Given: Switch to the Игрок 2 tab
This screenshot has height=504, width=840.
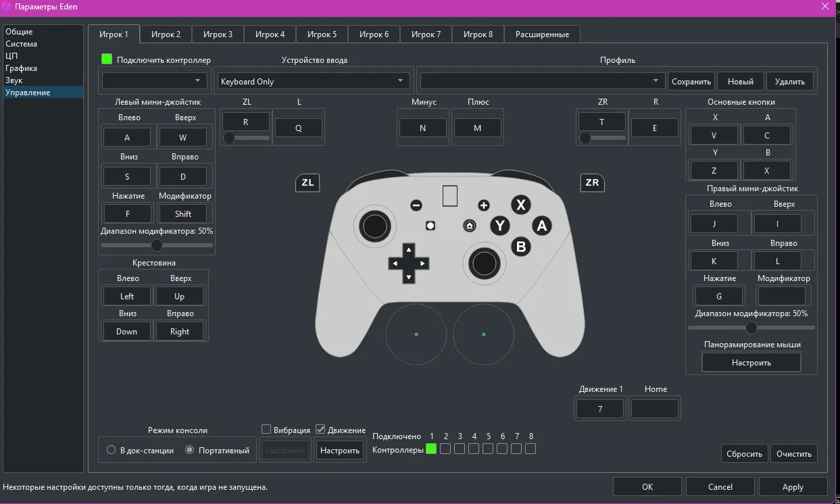Looking at the screenshot, I should coord(166,34).
